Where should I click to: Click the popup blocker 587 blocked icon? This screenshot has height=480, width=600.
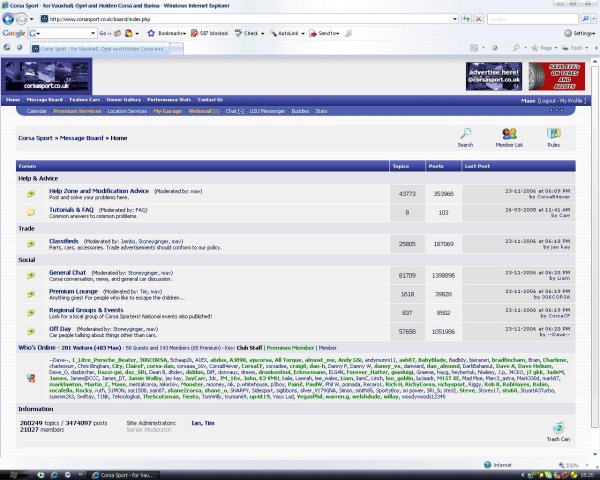coord(194,33)
